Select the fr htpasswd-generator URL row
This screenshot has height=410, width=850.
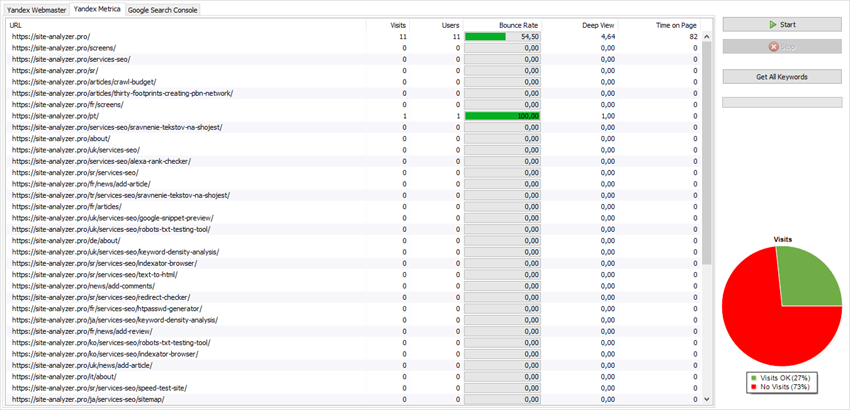(355, 309)
